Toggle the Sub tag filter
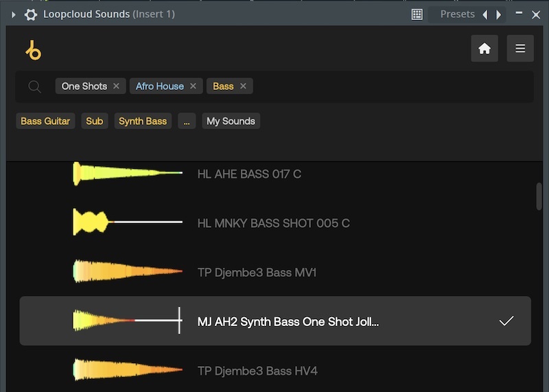 (x=95, y=122)
